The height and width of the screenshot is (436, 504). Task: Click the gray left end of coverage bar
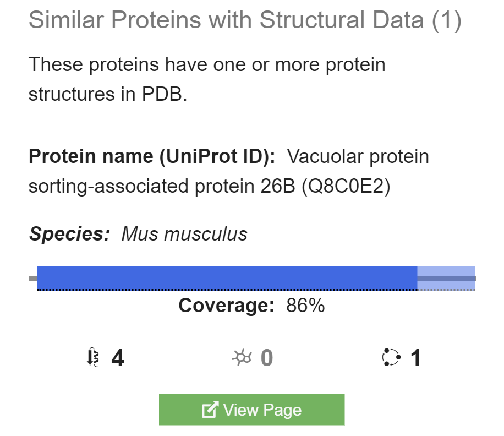coord(32,279)
